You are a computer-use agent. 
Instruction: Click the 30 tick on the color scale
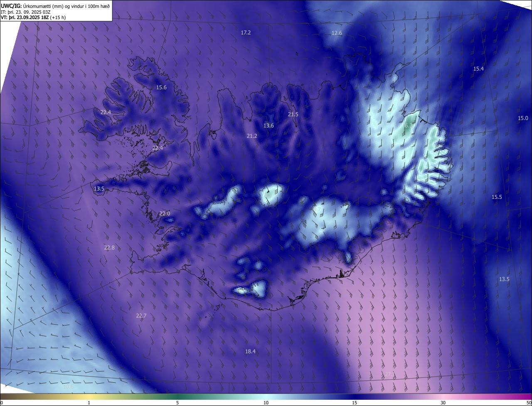[x=443, y=403]
